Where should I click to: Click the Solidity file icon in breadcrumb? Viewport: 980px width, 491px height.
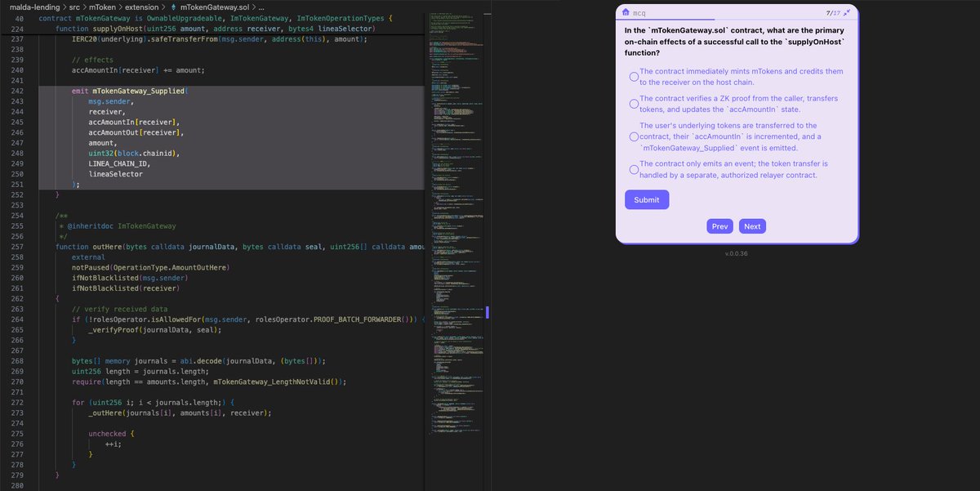[x=173, y=7]
